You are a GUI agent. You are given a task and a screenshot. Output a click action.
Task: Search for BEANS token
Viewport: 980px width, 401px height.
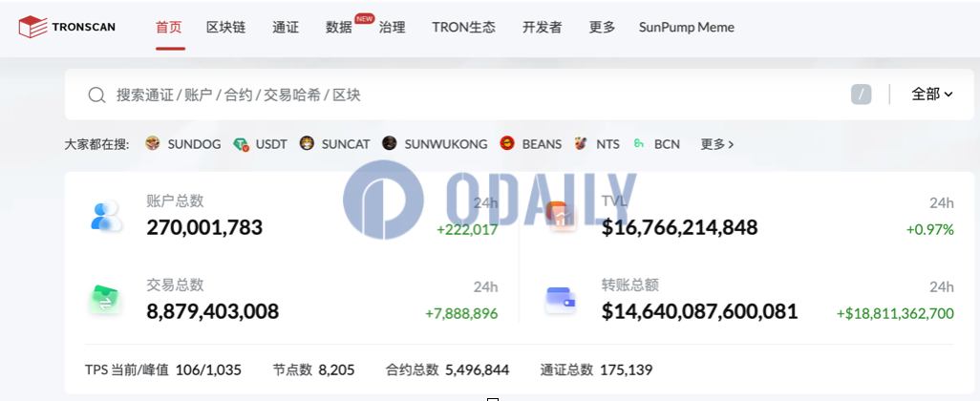pos(542,144)
